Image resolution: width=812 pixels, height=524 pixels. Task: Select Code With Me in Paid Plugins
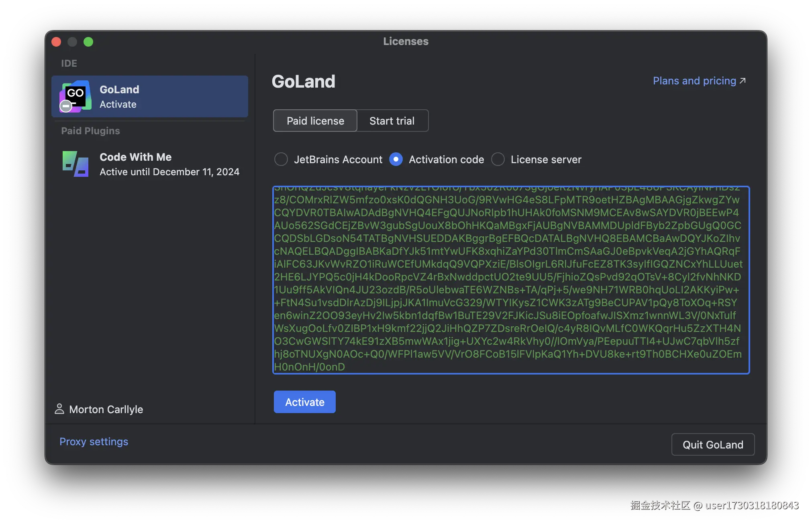[x=150, y=164]
